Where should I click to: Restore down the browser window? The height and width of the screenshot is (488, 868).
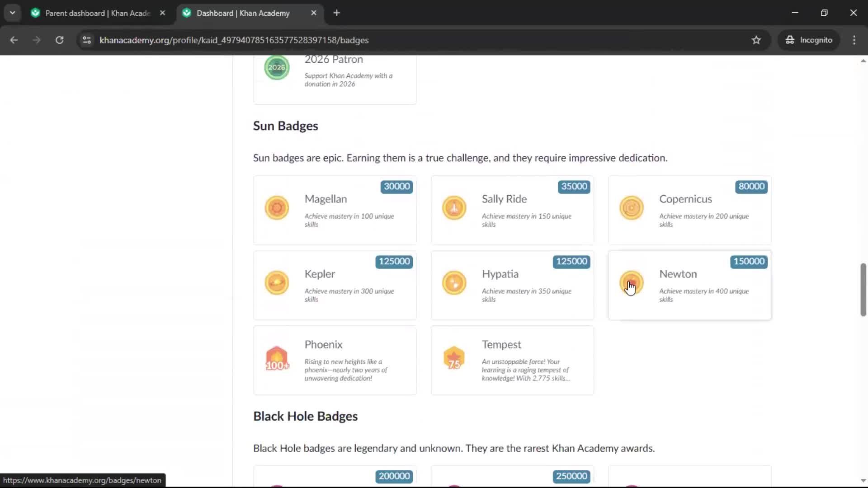824,13
